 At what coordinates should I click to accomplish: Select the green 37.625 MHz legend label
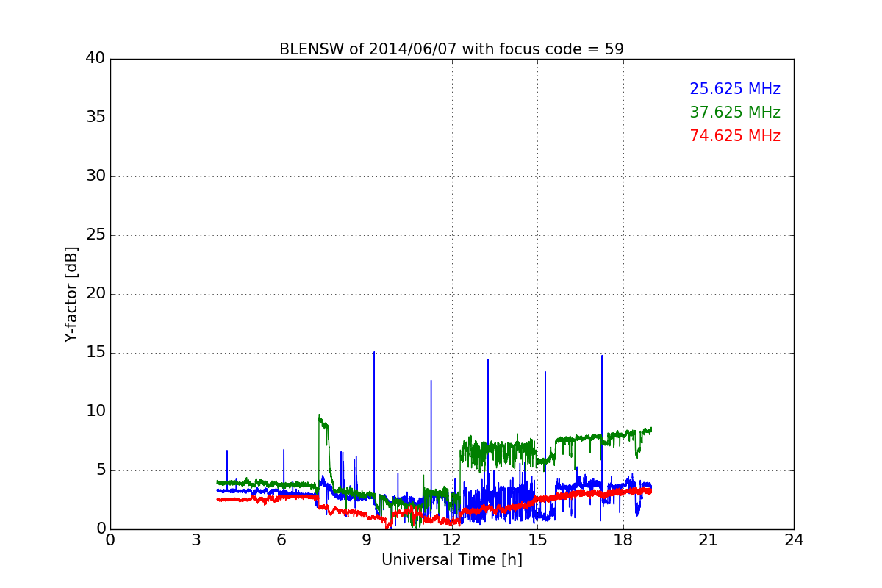point(735,112)
